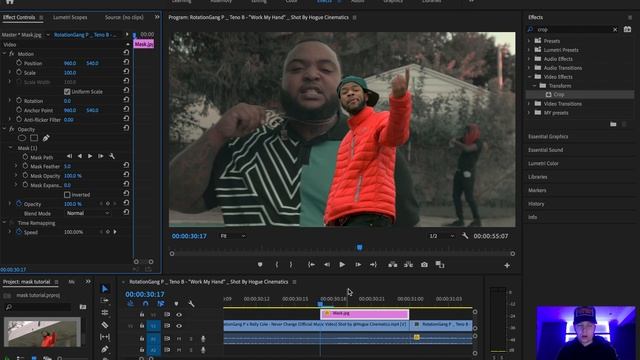Toggle the Rotation animation stopwatch
The image size is (640, 360).
tap(19, 100)
